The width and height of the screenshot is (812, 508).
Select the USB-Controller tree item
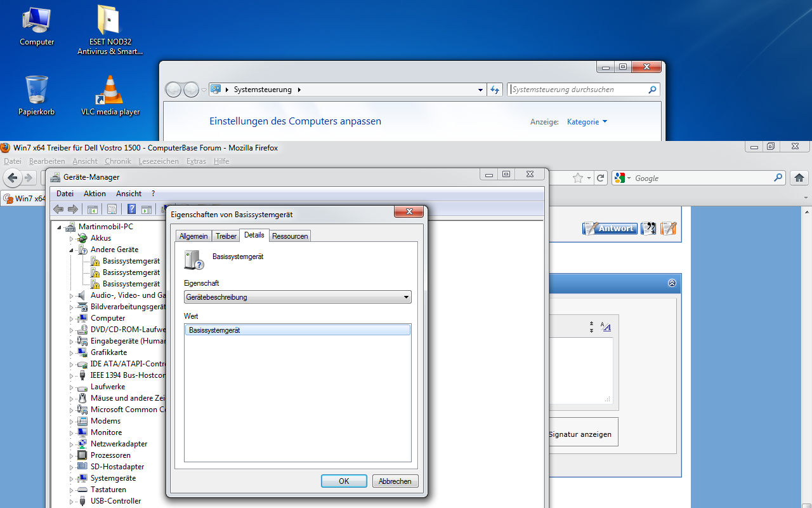point(115,501)
